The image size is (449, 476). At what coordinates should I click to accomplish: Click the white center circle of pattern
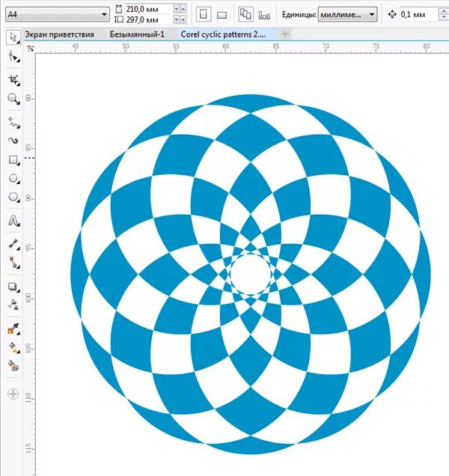pos(251,275)
